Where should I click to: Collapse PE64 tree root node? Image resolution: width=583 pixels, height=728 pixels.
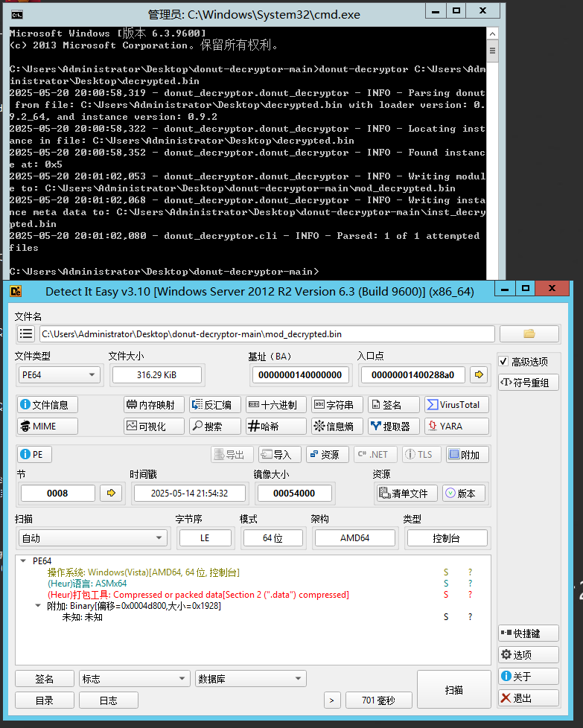coord(23,561)
